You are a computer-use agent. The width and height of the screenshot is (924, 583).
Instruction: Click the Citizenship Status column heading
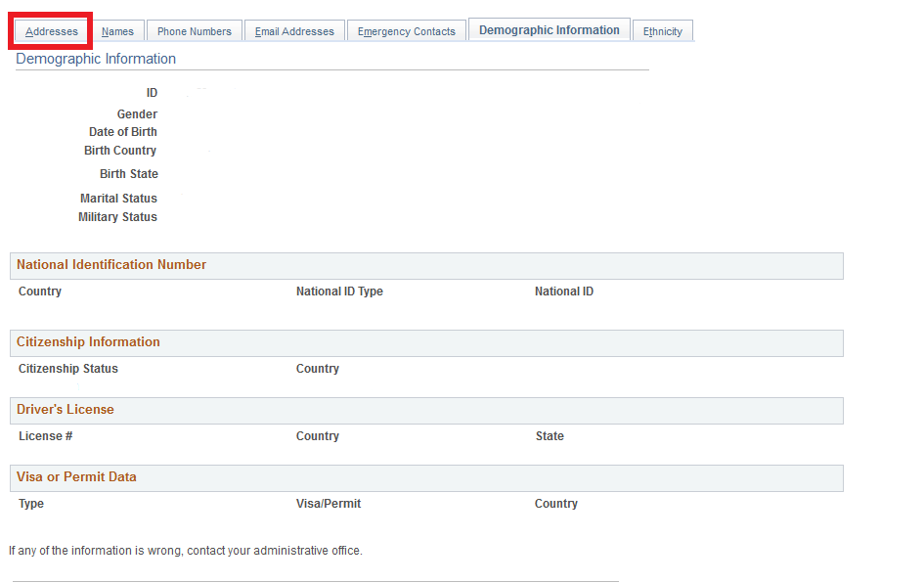(68, 369)
